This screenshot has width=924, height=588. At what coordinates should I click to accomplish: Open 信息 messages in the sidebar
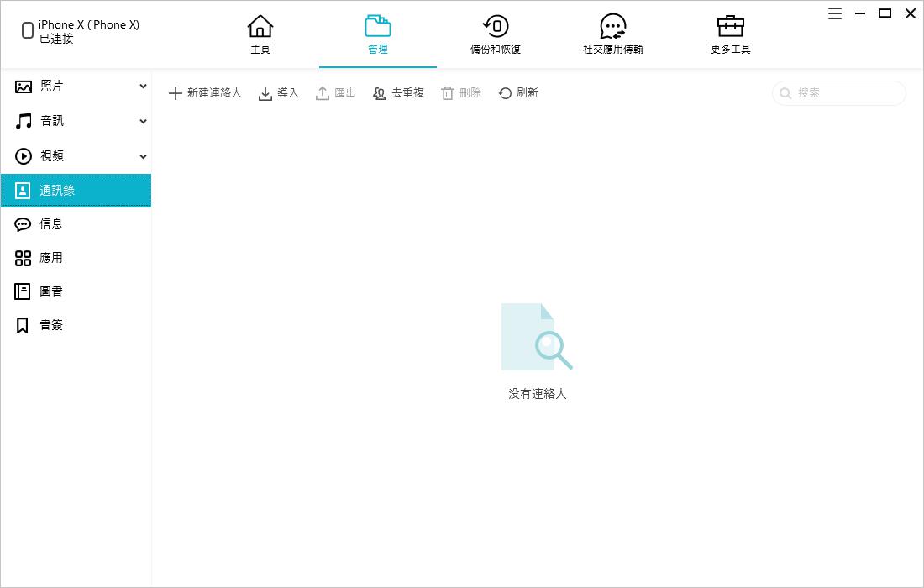coord(76,224)
